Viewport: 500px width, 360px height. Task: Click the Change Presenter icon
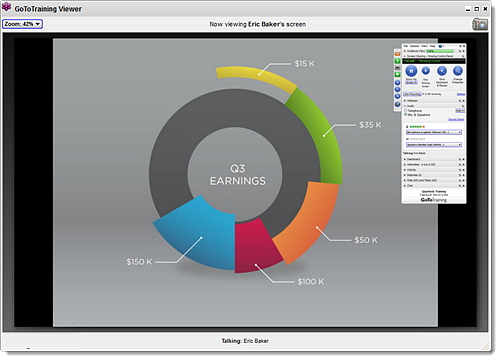(458, 71)
